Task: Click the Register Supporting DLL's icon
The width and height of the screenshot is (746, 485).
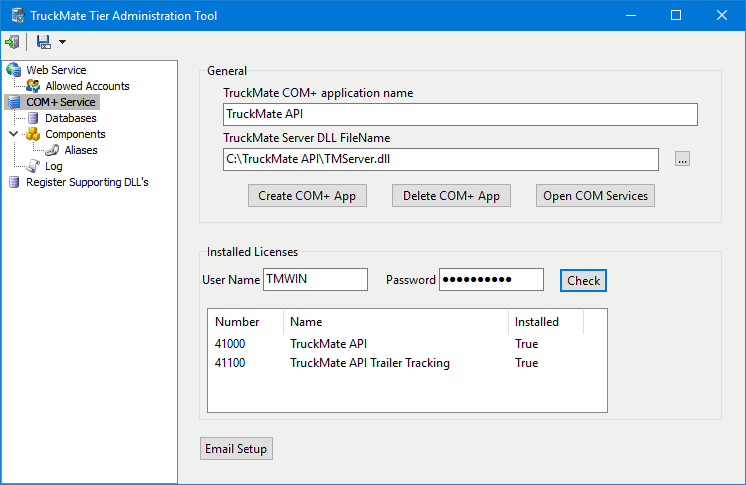Action: point(14,182)
